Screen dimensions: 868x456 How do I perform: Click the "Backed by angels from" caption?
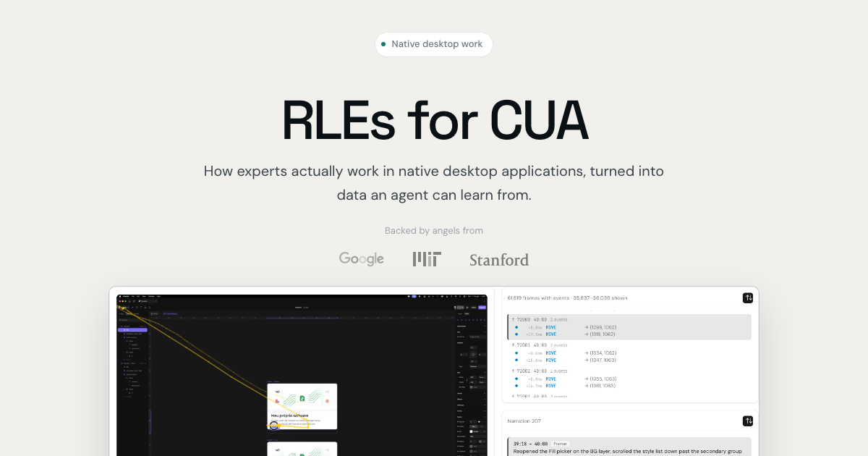point(434,231)
